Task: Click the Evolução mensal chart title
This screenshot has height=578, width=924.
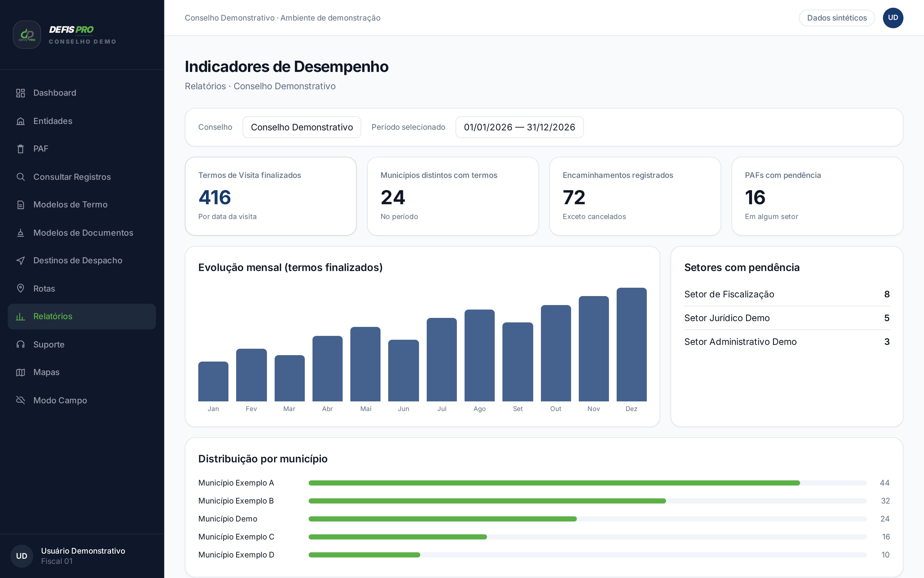Action: 290,267
